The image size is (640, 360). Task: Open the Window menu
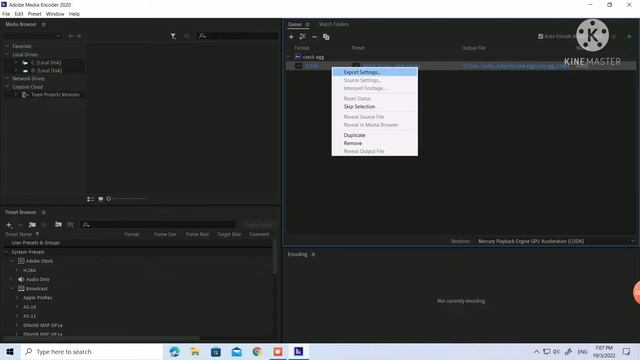[55, 14]
